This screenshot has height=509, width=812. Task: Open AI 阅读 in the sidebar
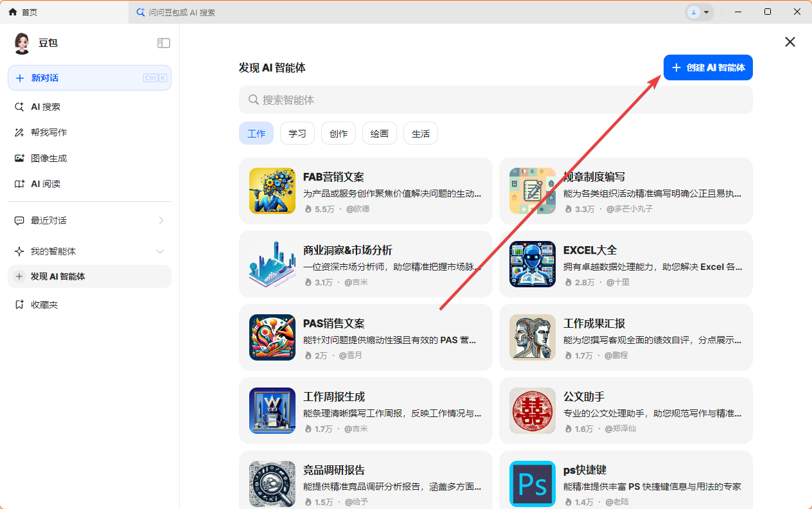click(x=89, y=184)
